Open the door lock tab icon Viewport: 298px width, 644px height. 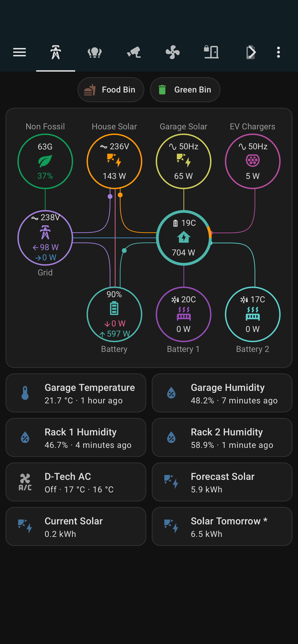(211, 52)
